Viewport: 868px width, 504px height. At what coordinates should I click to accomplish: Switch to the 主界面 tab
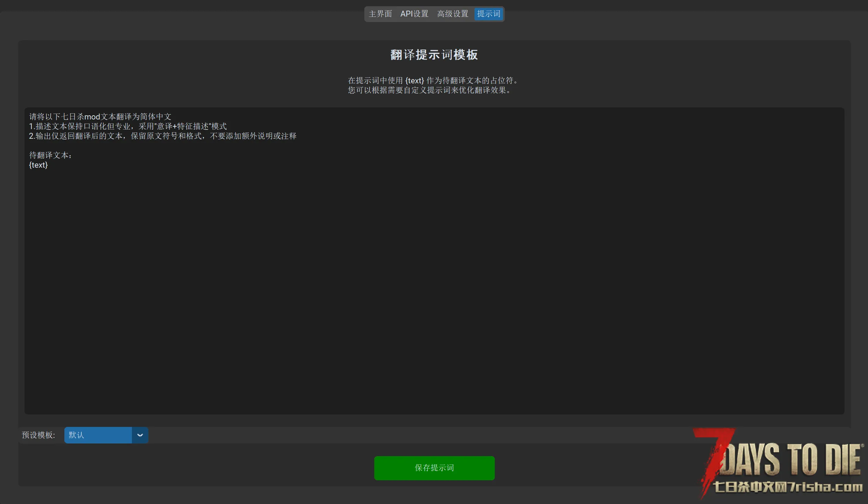coord(380,14)
